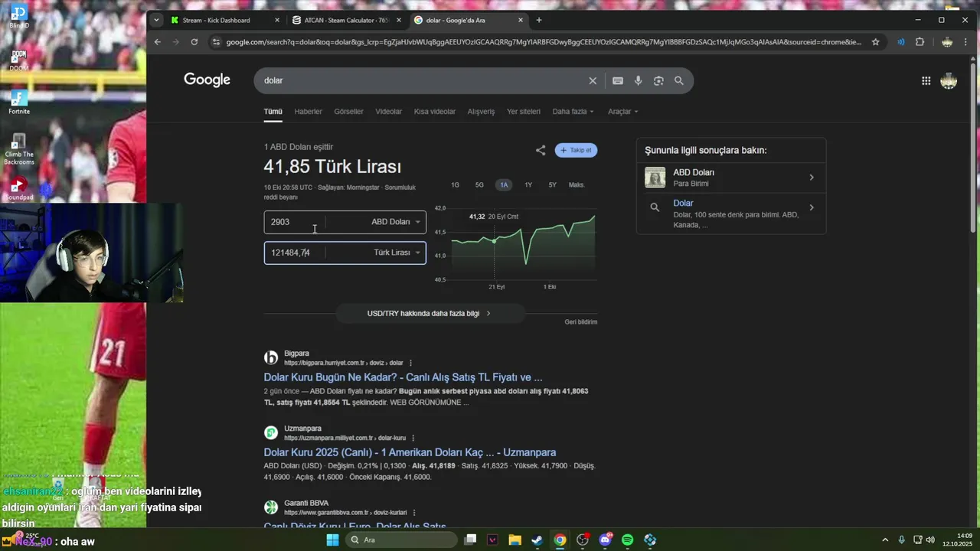Open more options for the Bigpara result

[x=411, y=363]
